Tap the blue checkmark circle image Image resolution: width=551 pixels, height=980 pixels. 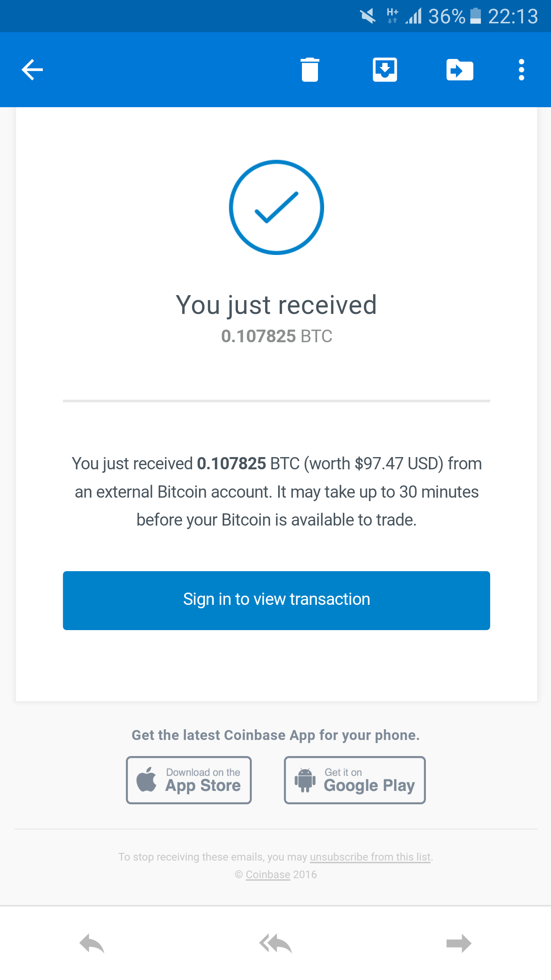click(x=276, y=207)
